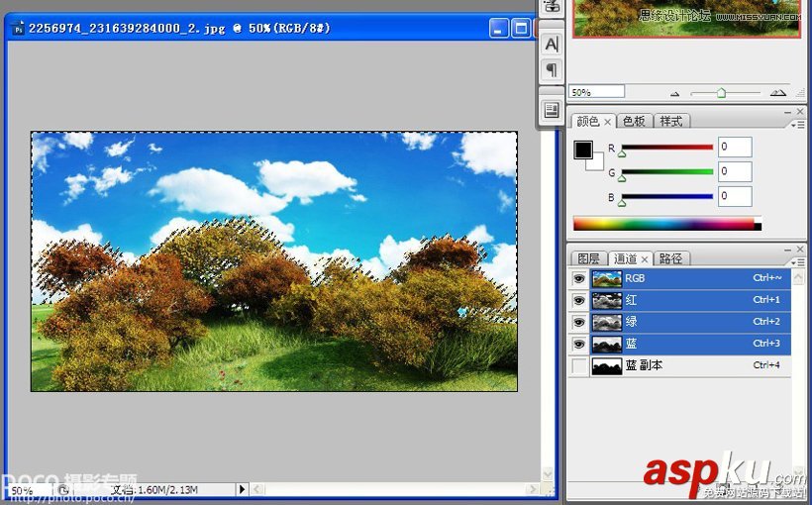812x505 pixels.
Task: Click the 蓝 副本 channel thumbnail
Action: point(607,365)
